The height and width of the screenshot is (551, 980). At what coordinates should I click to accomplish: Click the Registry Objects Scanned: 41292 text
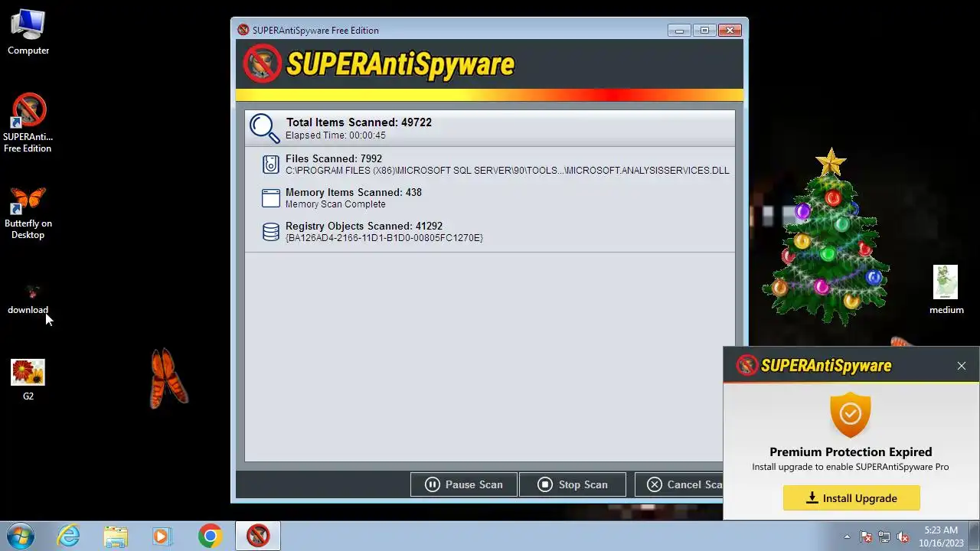[x=364, y=226]
